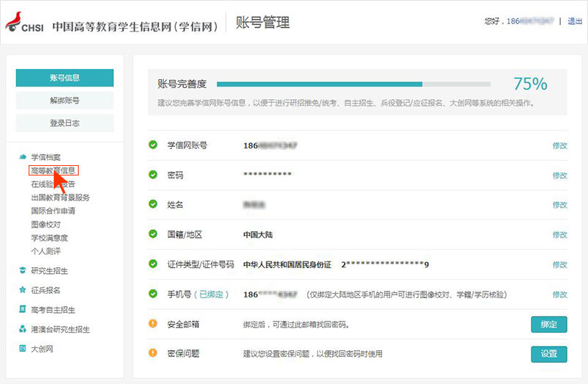Go to 研究生招生 section

[49, 271]
